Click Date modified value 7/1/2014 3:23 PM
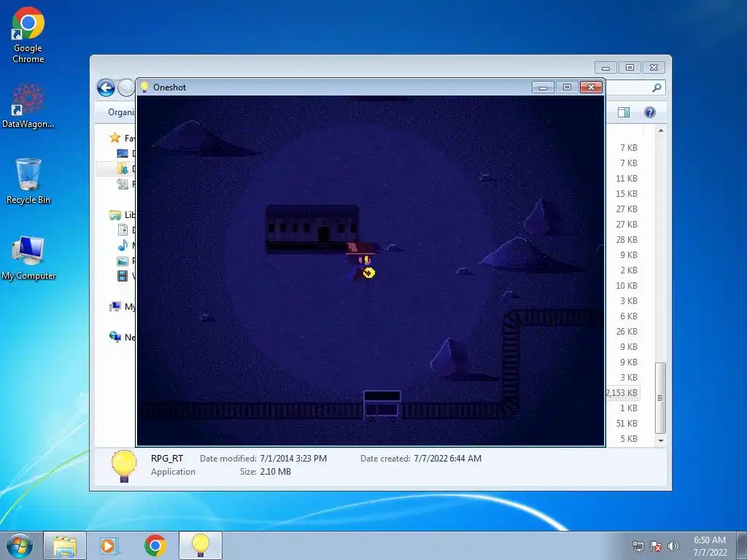The width and height of the screenshot is (747, 560). pyautogui.click(x=293, y=459)
